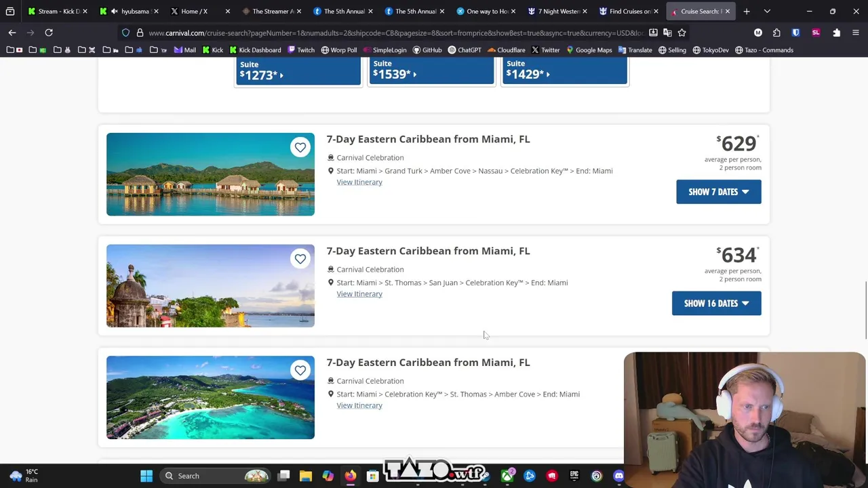Screen dimensions: 868x488
Task: Open the GitHub bookmark
Action: tap(427, 50)
